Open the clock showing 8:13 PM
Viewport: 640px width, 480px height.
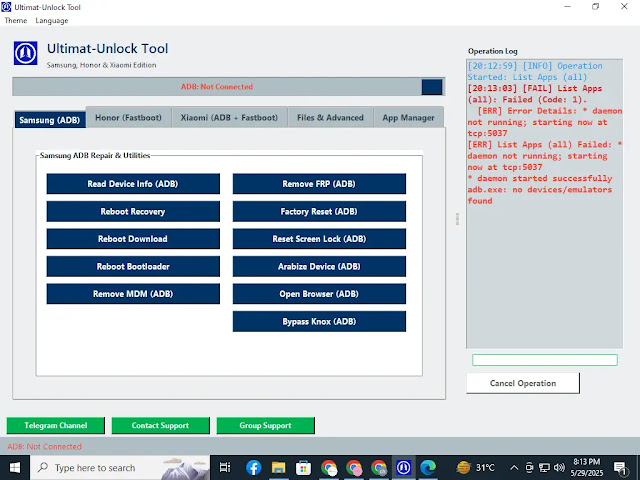[x=587, y=467]
